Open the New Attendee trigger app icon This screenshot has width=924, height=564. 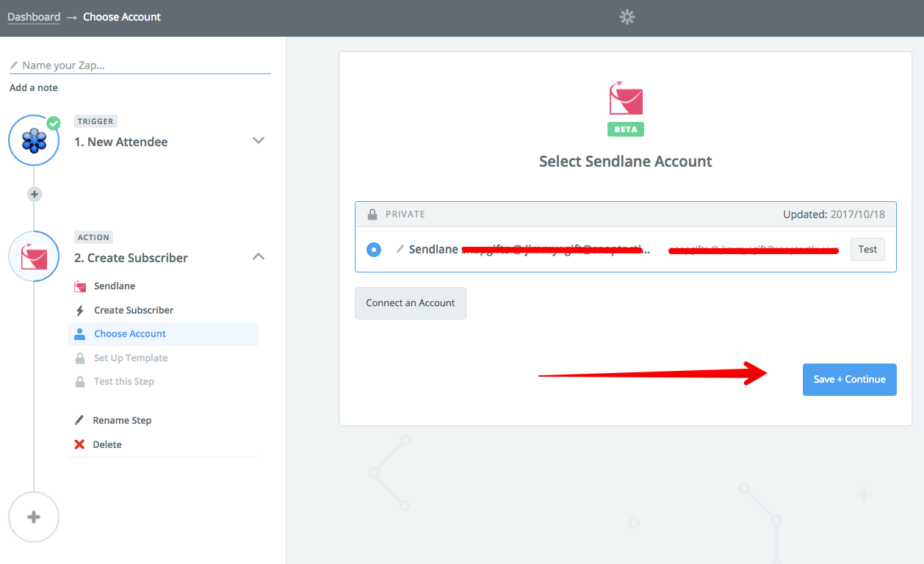34,140
